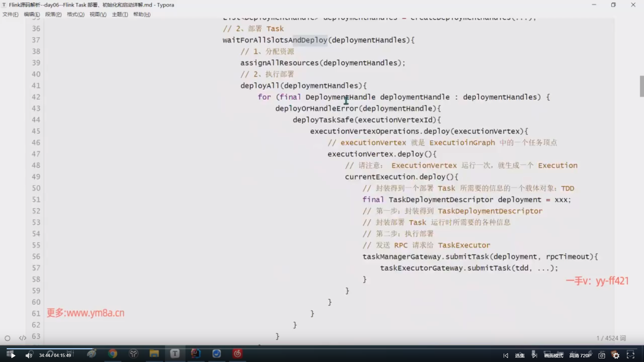The height and width of the screenshot is (362, 644).
Task: Click the 1 / 4524 词 word count
Action: [611, 338]
